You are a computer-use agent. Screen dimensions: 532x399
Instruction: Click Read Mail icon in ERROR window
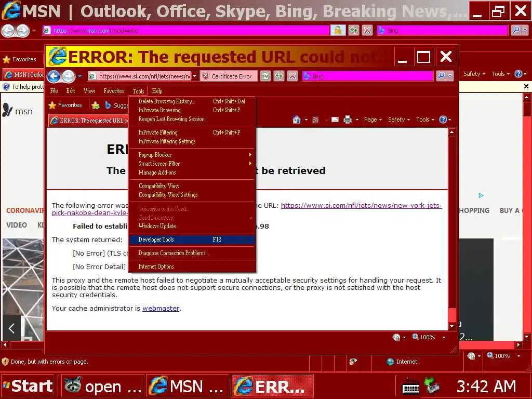coord(335,119)
